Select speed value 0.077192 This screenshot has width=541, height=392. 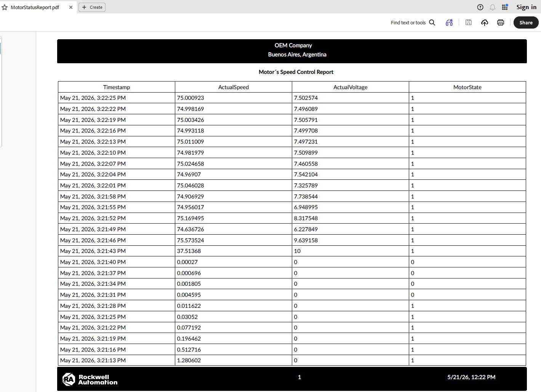tap(189, 328)
